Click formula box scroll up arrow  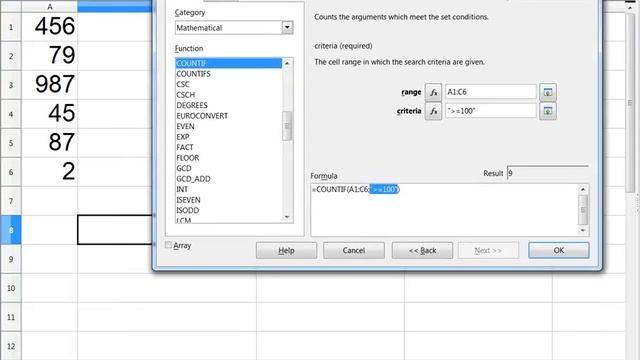coord(583,189)
